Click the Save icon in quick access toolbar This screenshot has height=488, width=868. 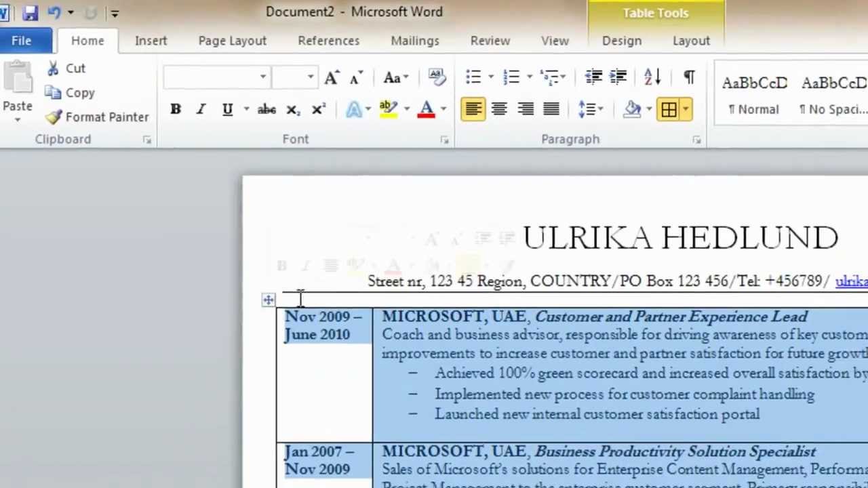[x=30, y=12]
